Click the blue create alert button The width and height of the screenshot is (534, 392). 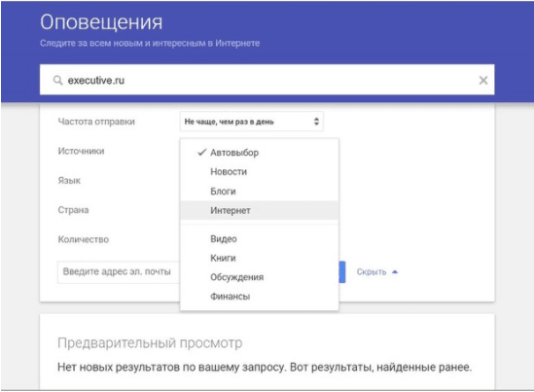342,272
